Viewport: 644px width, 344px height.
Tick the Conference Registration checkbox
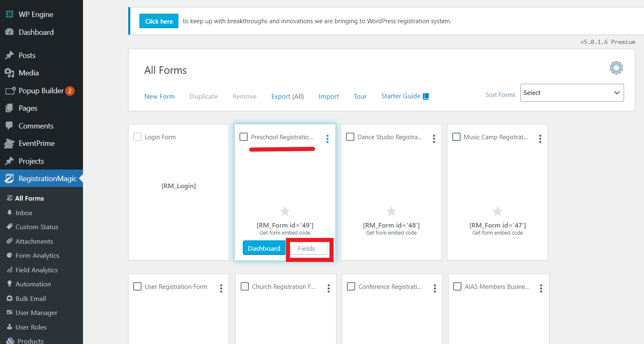(x=351, y=286)
